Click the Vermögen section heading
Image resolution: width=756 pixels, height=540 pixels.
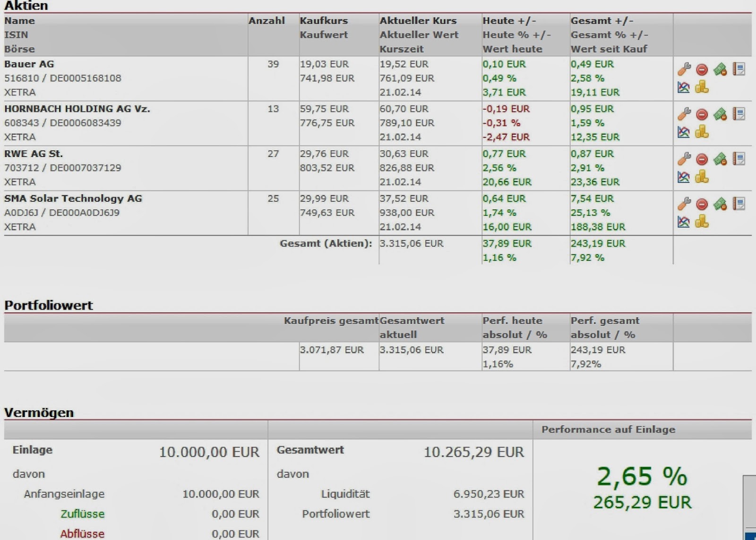[x=39, y=413]
